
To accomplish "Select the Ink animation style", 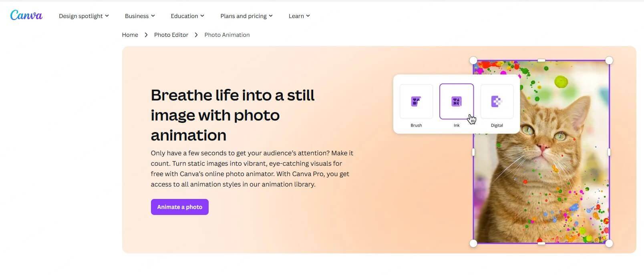I will pos(456,101).
